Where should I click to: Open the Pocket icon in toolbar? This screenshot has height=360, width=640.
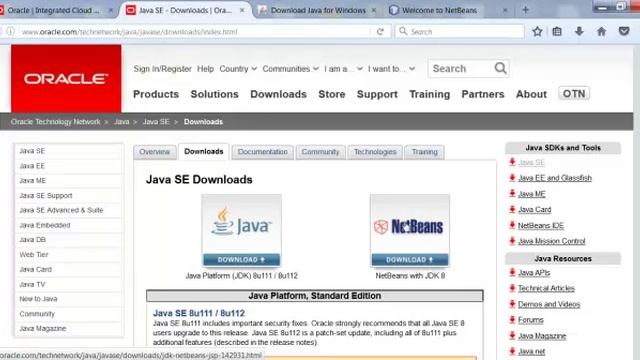pyautogui.click(x=624, y=31)
